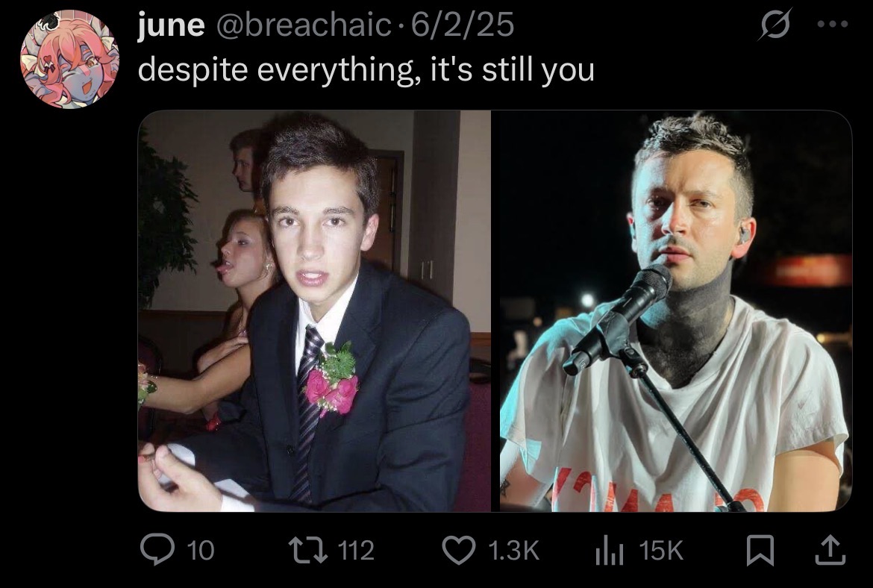Viewport: 873px width, 588px height.
Task: Click the 15K views count
Action: pos(661,551)
